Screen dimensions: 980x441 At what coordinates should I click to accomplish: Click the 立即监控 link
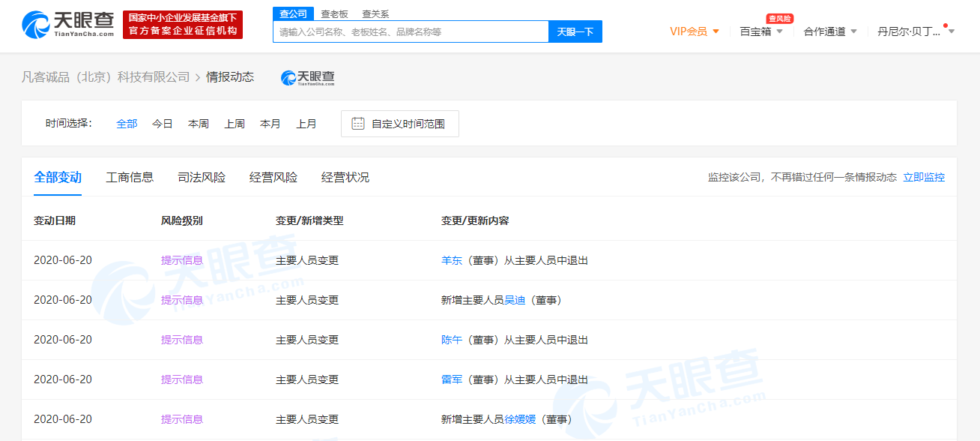point(924,178)
